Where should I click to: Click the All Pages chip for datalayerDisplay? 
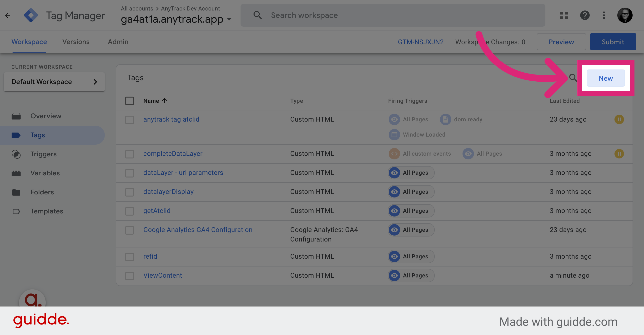coord(411,192)
